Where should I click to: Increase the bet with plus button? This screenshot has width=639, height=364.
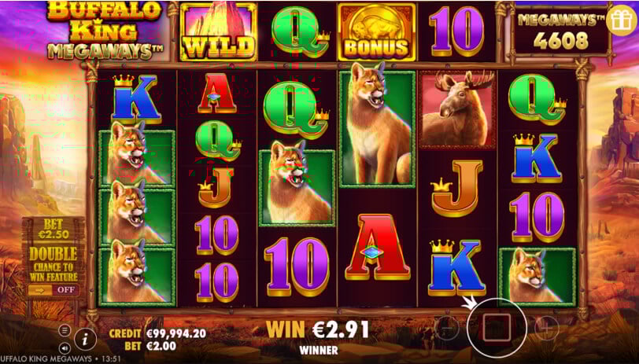pyautogui.click(x=546, y=327)
